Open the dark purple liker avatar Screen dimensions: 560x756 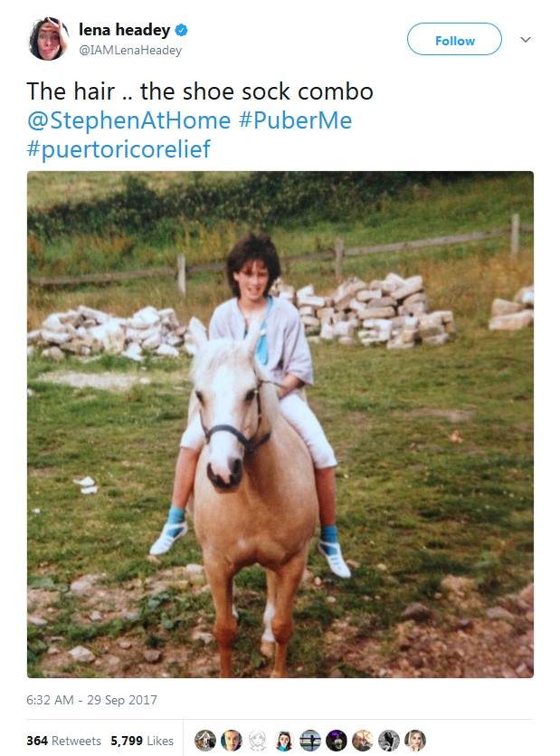337,741
